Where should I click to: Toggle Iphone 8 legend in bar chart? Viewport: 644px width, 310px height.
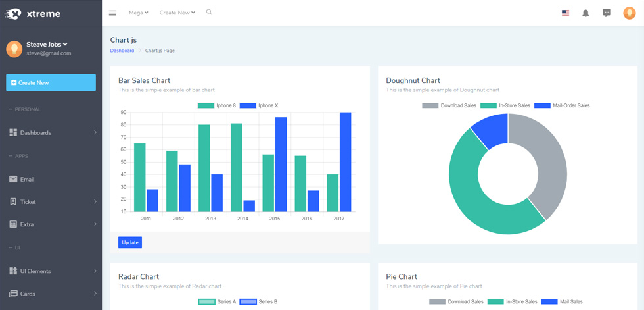(217, 106)
